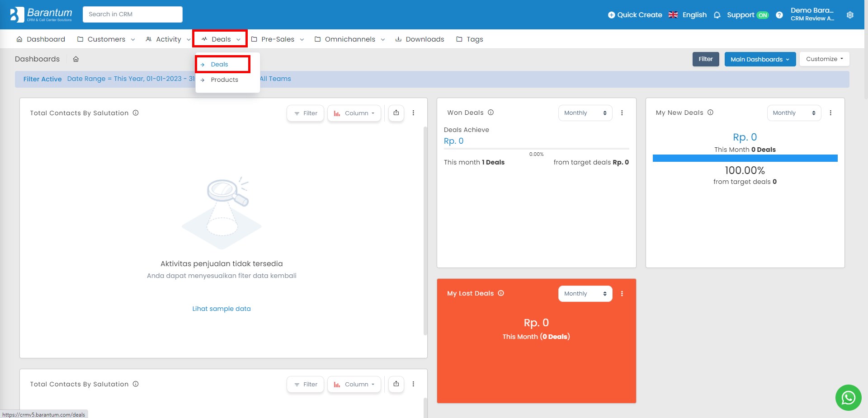This screenshot has height=418, width=868.
Task: Click the Search in CRM field
Action: tap(132, 14)
